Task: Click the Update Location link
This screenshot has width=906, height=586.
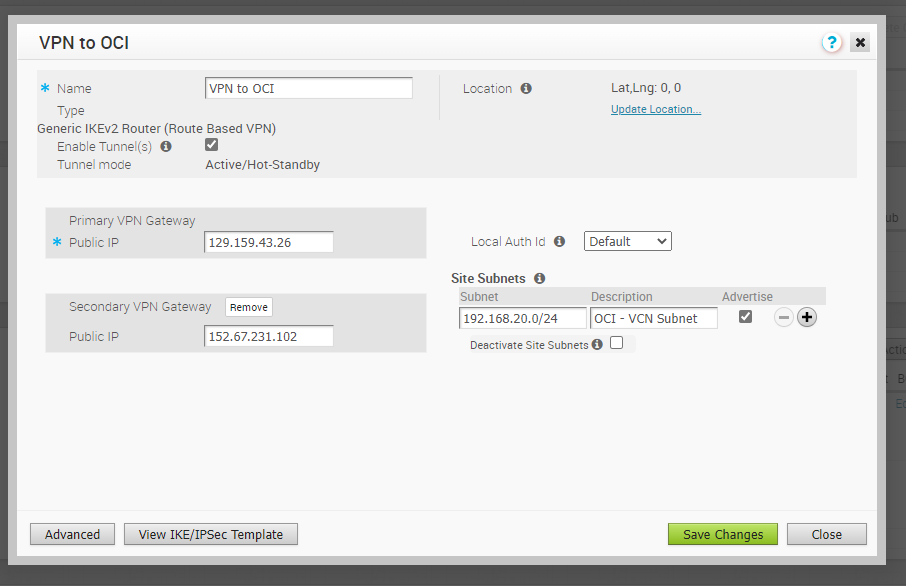Action: pyautogui.click(x=656, y=109)
